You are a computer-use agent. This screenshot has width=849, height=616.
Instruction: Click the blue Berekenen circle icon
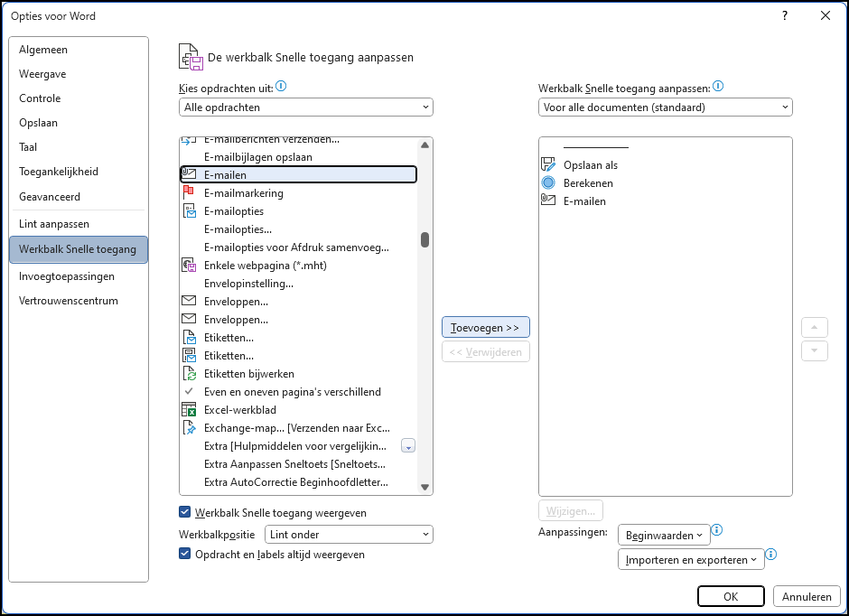[x=548, y=183]
